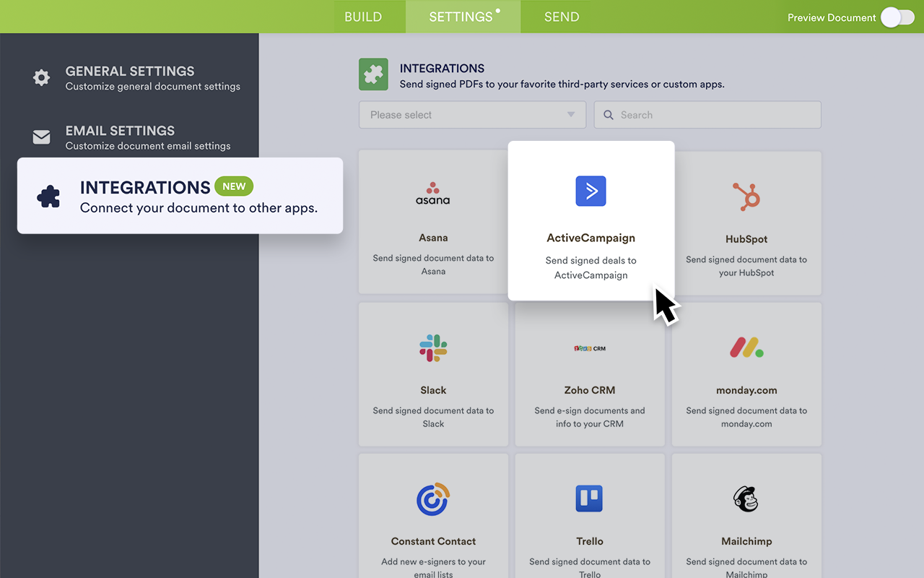Image resolution: width=924 pixels, height=578 pixels.
Task: Click the puzzle-piece Integrations header icon
Action: tap(373, 74)
